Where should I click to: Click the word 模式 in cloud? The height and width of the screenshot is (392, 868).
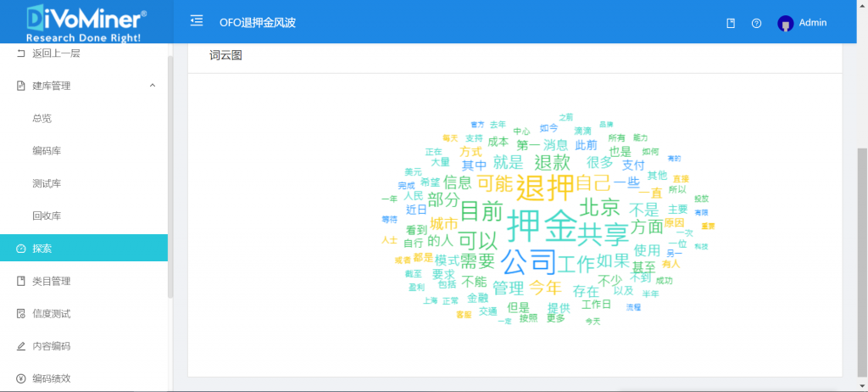click(447, 260)
